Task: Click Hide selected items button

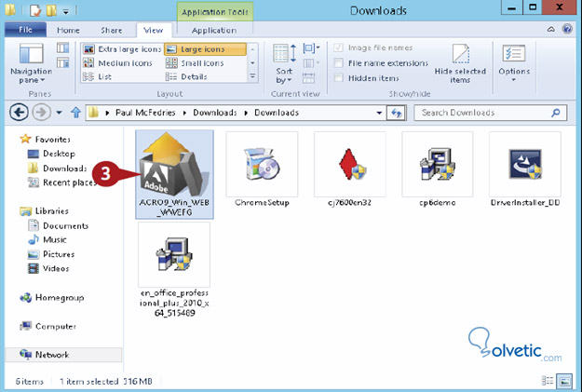Action: pyautogui.click(x=460, y=63)
